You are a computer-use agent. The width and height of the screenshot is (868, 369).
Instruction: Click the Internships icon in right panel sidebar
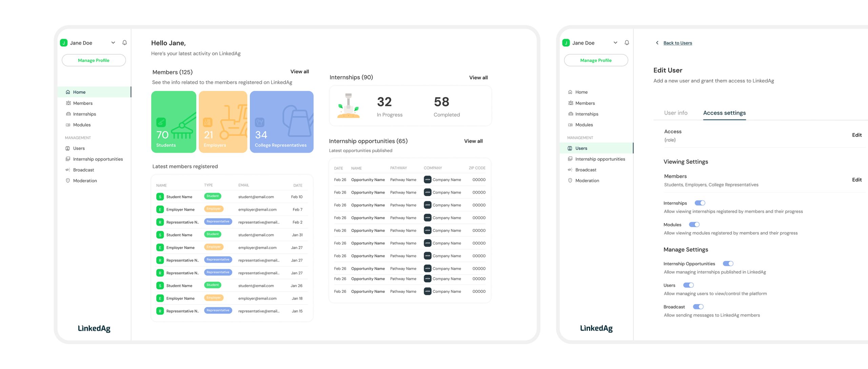click(570, 114)
